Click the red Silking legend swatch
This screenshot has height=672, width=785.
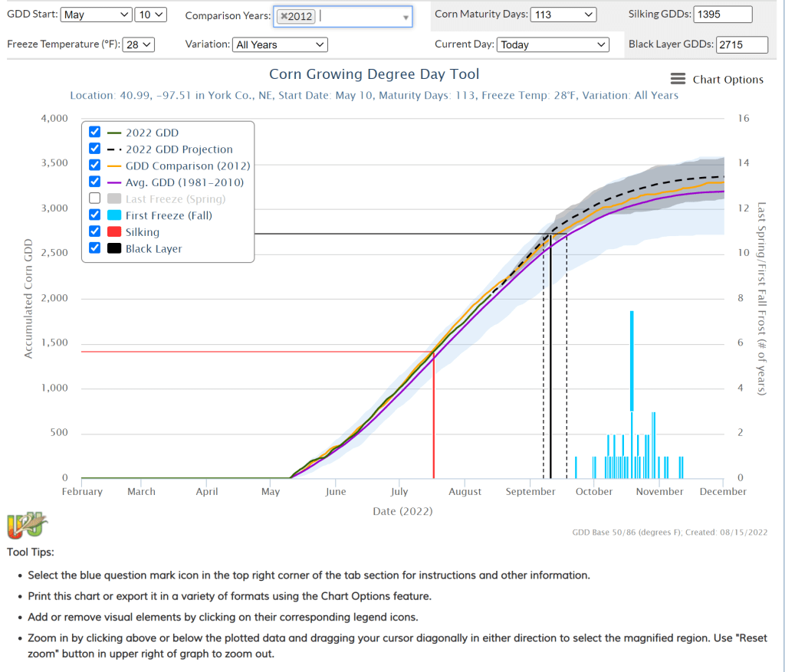(x=114, y=232)
